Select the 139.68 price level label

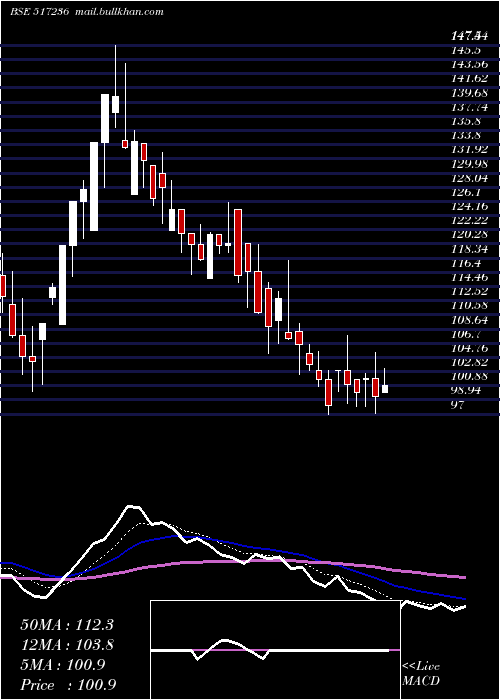(470, 92)
